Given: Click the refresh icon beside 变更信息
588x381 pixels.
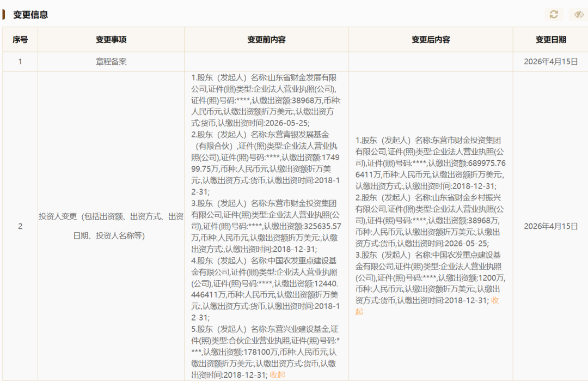Looking at the screenshot, I should 554,15.
